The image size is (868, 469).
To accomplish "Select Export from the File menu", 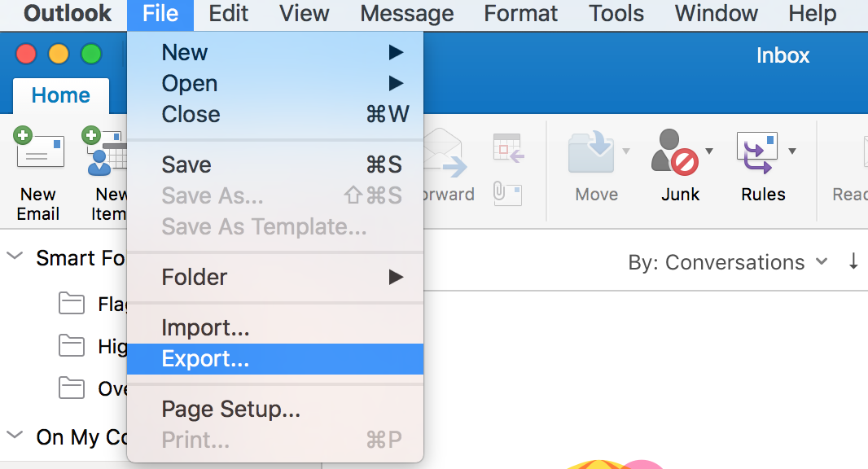I will [206, 358].
